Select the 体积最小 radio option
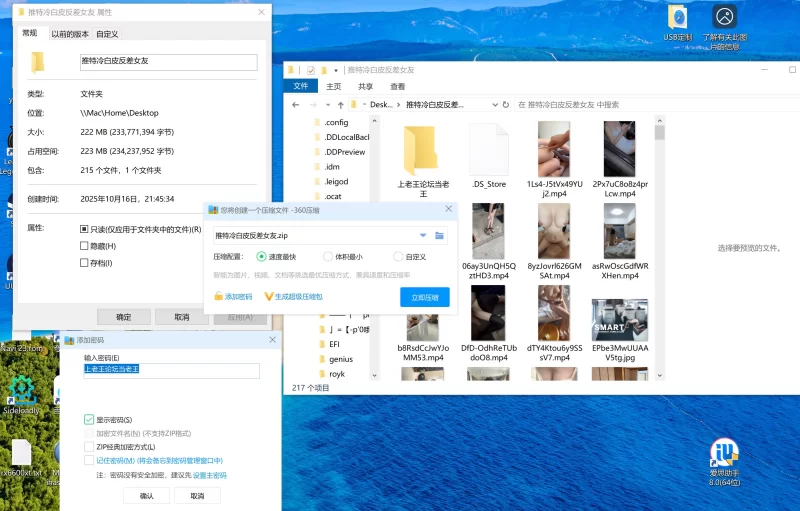The image size is (800, 511). (x=328, y=257)
